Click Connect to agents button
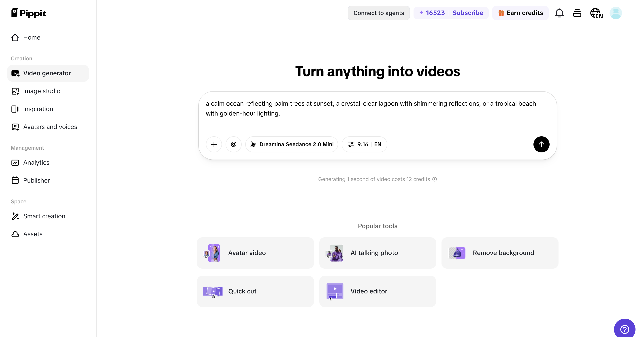This screenshot has width=644, height=337. tap(378, 13)
